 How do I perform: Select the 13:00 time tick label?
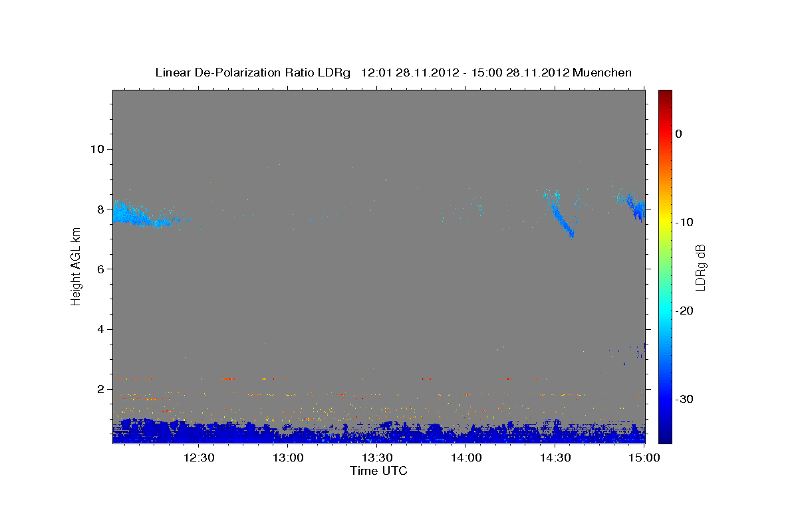point(288,458)
